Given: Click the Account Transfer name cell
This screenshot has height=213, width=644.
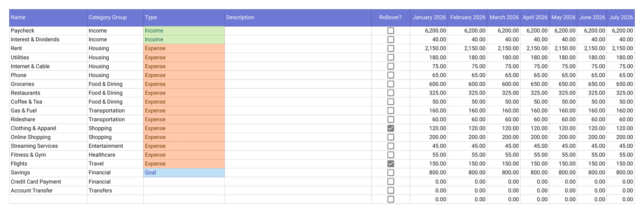Looking at the screenshot, I should 48,190.
